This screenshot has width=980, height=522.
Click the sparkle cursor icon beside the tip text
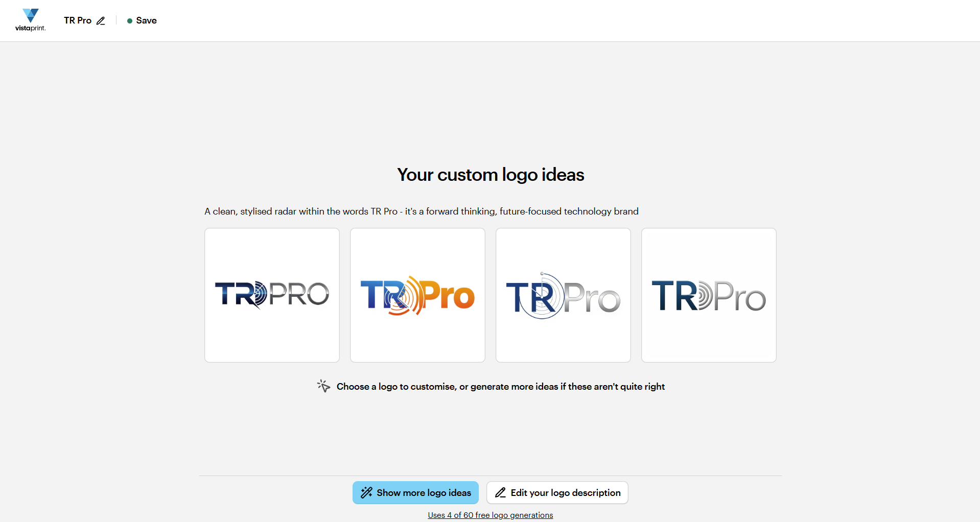tap(323, 386)
